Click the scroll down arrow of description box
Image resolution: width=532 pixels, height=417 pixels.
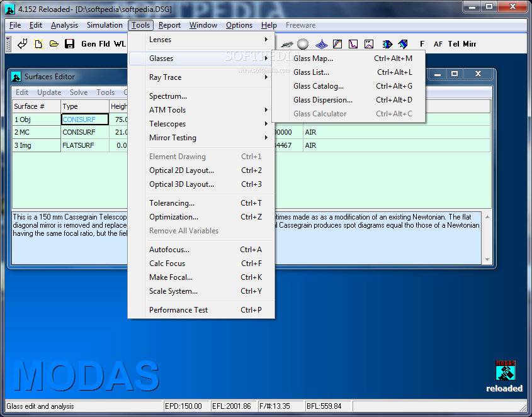pos(487,260)
